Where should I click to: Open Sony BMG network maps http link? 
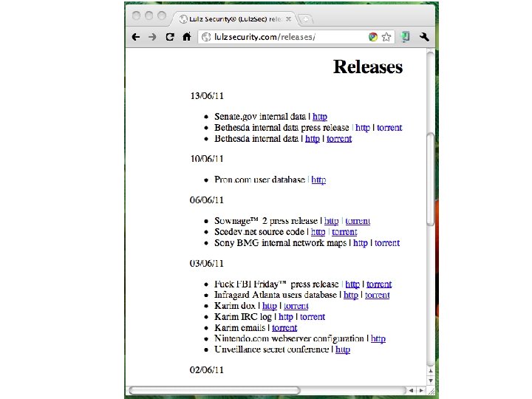(x=361, y=243)
